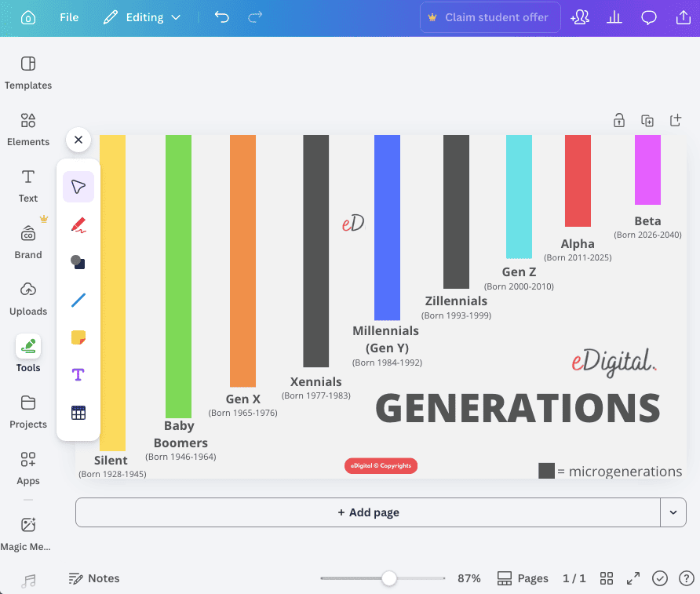Choose the yellow Sticky note tool

pos(78,337)
